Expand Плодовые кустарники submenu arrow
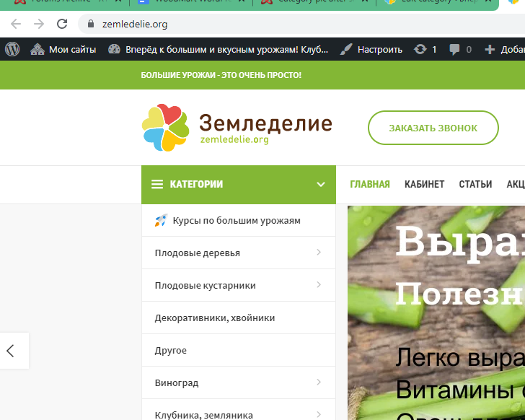Screen dimensions: 525x420 (x=319, y=284)
